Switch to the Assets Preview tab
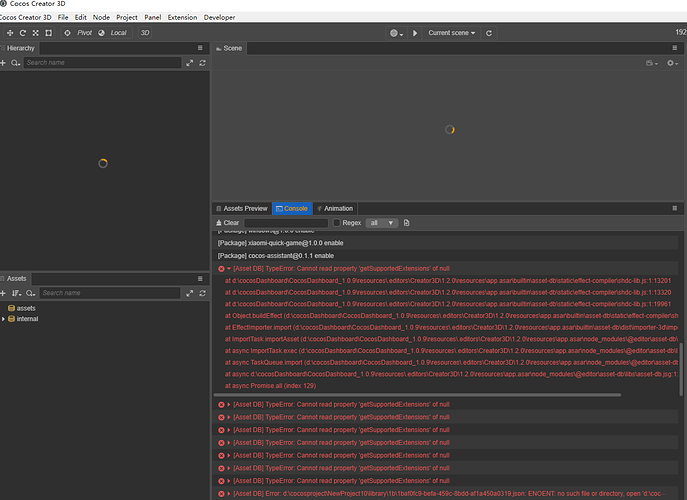 tap(242, 209)
